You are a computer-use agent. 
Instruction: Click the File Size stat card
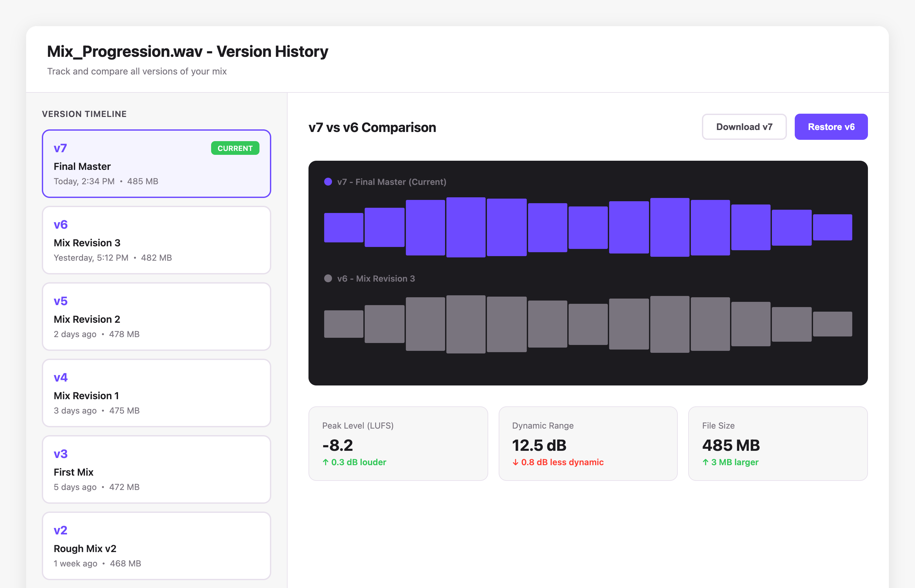(777, 443)
